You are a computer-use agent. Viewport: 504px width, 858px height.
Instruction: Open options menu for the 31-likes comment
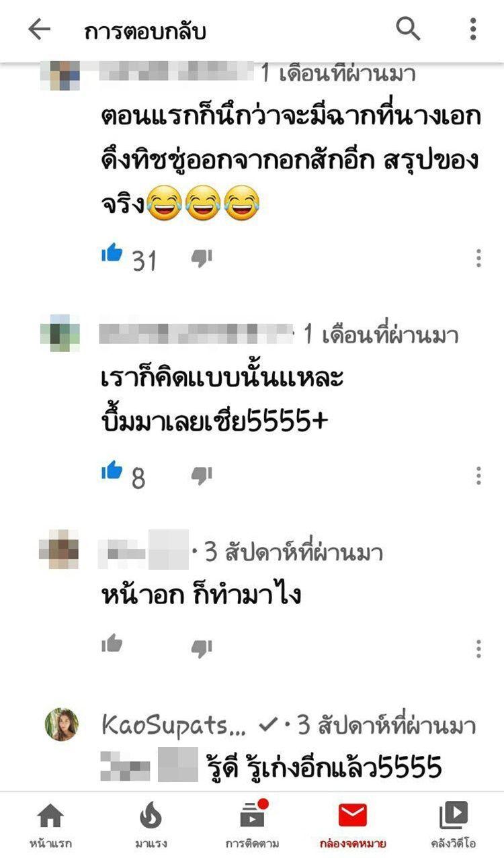tap(478, 258)
